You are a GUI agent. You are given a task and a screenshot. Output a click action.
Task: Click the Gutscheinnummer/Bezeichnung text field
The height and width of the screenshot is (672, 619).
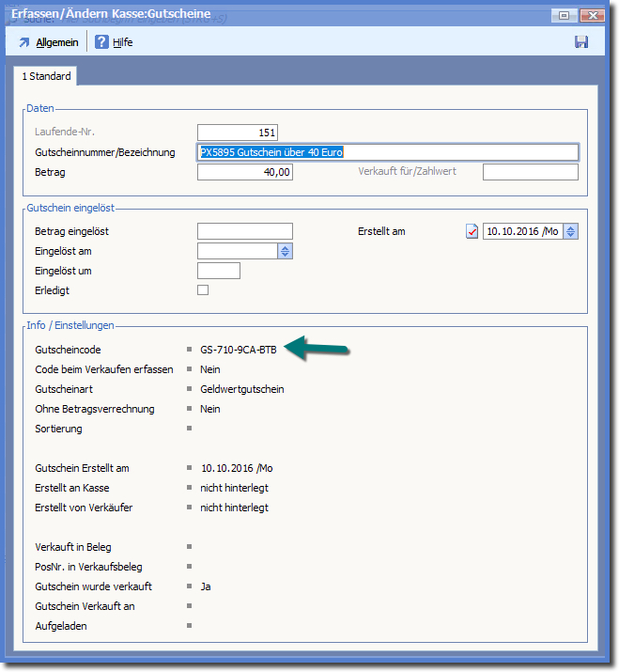click(x=387, y=152)
